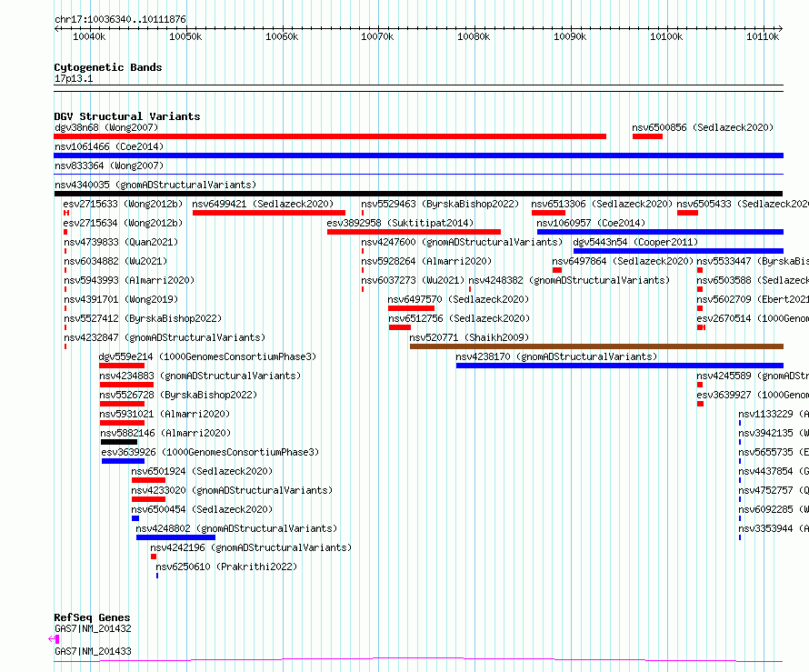Open nsv4232847 gnomADStructuralVariants label
809x672 pixels.
click(165, 337)
